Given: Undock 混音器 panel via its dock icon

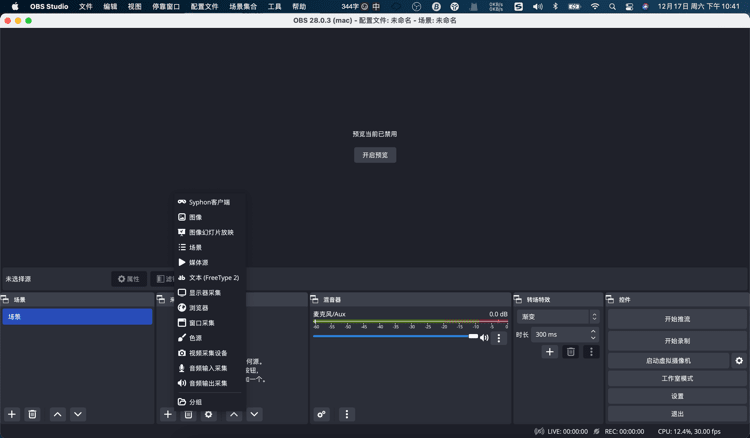Looking at the screenshot, I should pos(314,299).
